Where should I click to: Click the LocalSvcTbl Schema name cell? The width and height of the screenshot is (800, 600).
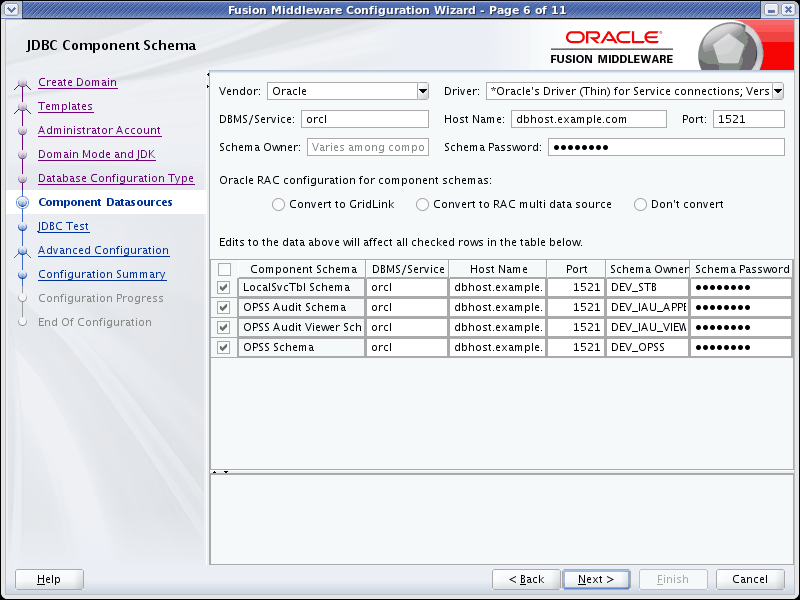tap(302, 287)
